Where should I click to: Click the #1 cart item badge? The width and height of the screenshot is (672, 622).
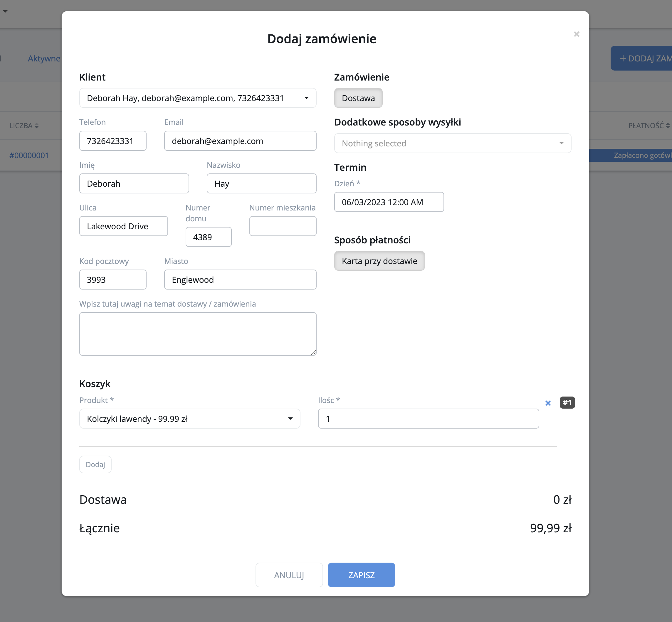(567, 402)
